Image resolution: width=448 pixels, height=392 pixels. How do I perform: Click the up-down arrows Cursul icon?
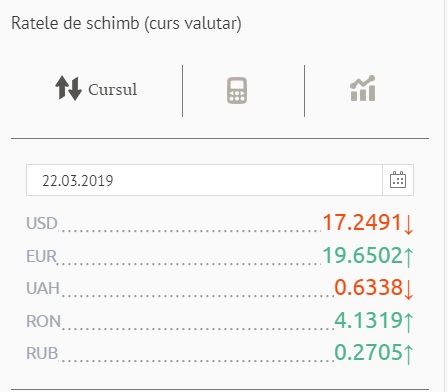(68, 88)
